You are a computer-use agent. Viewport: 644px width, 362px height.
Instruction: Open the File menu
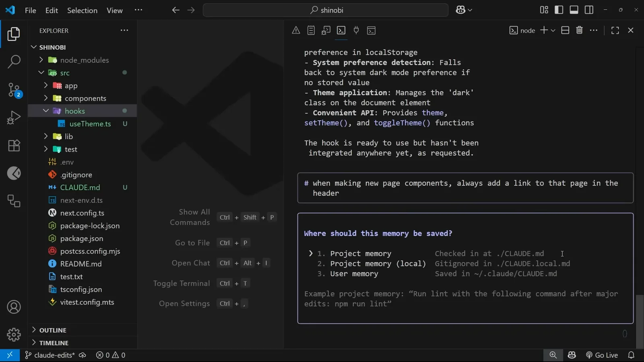tap(30, 10)
